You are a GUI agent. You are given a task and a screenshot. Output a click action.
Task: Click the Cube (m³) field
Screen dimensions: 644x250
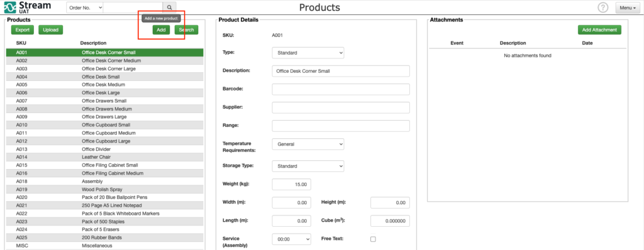[x=390, y=221]
